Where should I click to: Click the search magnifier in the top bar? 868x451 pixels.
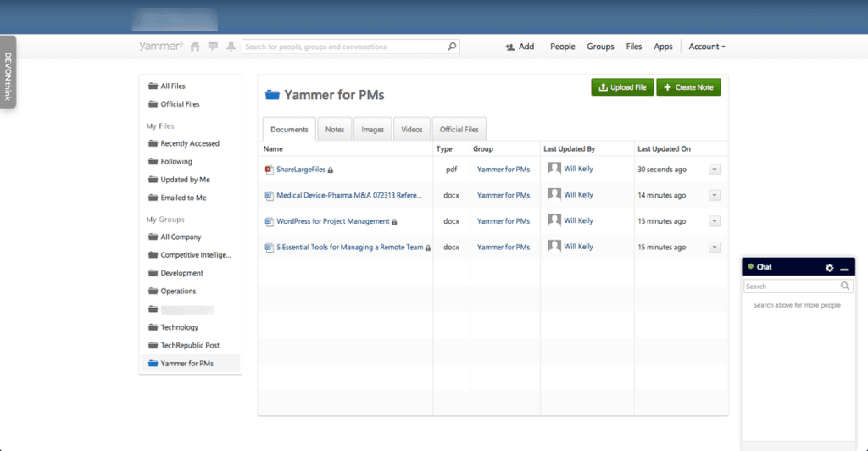(452, 47)
